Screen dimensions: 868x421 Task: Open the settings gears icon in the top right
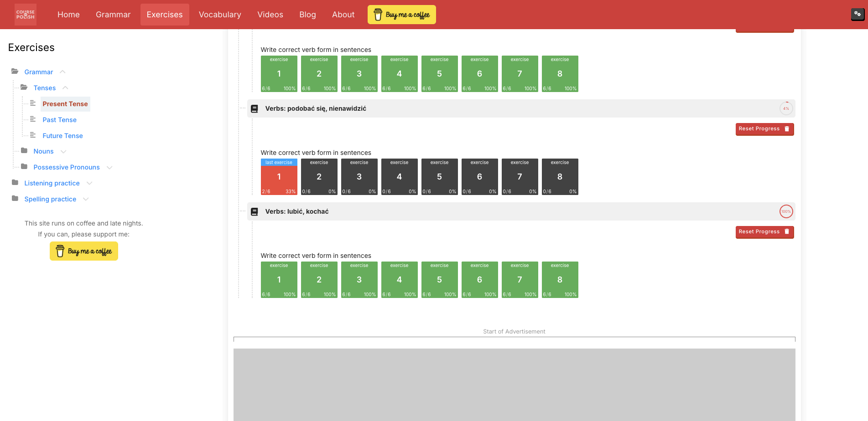(858, 14)
